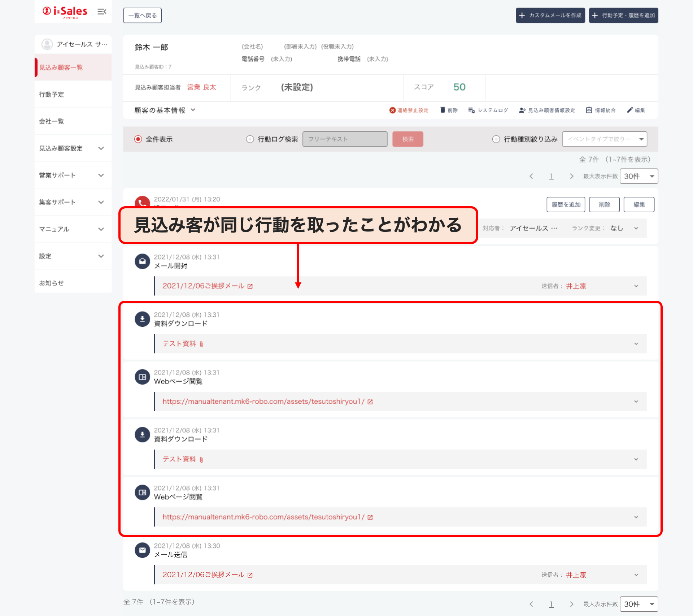The height and width of the screenshot is (616, 693).
Task: Click the 情報統合 merge icon
Action: 589,110
